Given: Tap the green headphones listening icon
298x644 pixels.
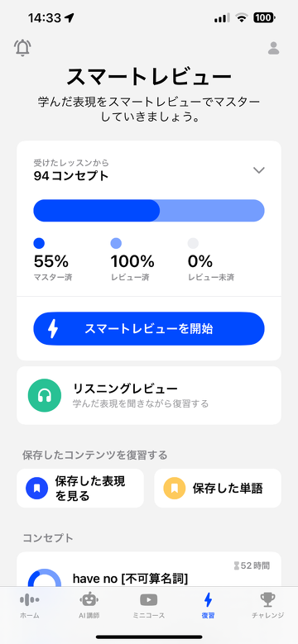Looking at the screenshot, I should coord(45,395).
